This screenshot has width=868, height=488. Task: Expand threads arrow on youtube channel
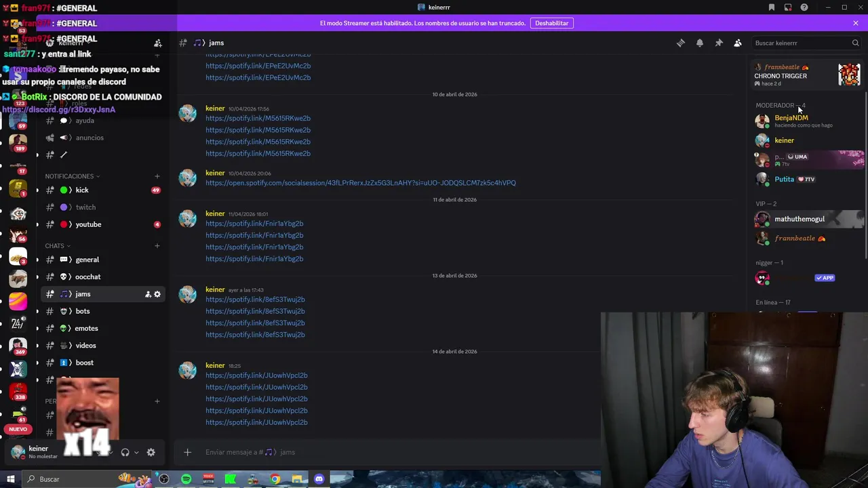37,224
